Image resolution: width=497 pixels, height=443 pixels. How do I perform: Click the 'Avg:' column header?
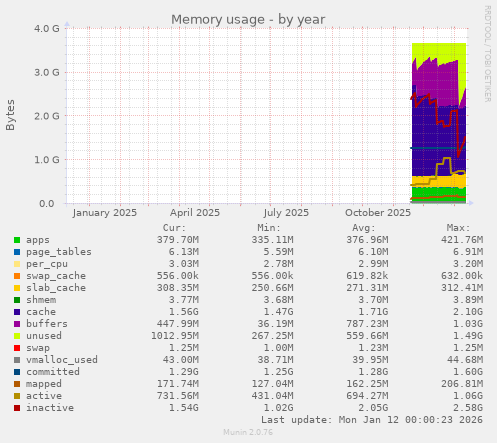[364, 228]
